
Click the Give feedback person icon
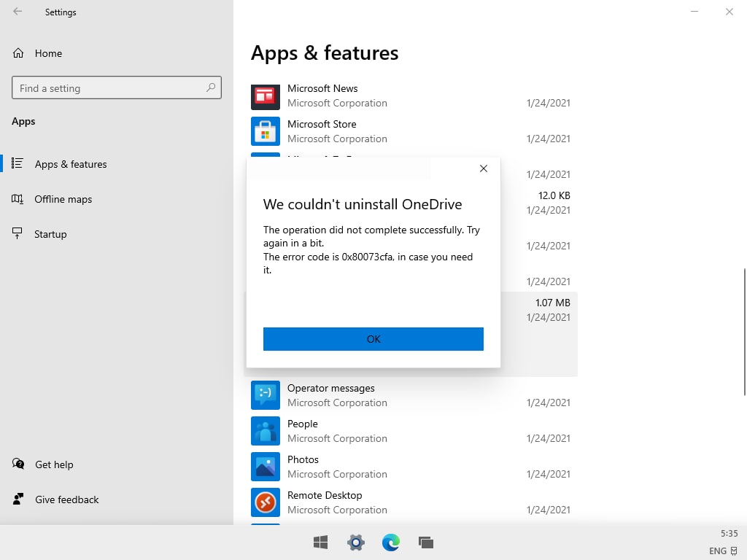(x=18, y=499)
